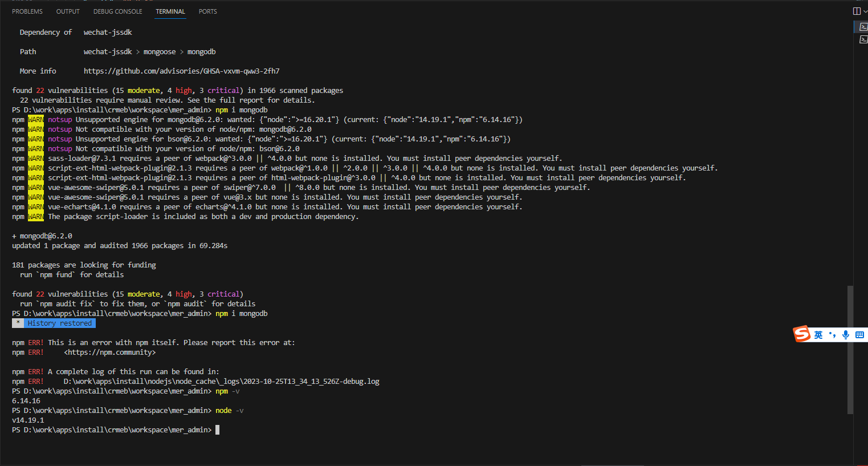
Task: Click the 'npm -v' command text
Action: (228, 391)
